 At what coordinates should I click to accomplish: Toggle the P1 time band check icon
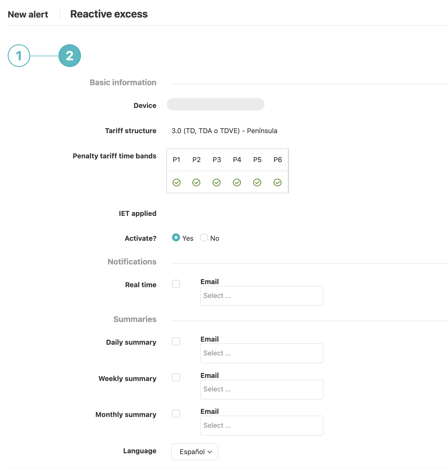click(x=177, y=183)
